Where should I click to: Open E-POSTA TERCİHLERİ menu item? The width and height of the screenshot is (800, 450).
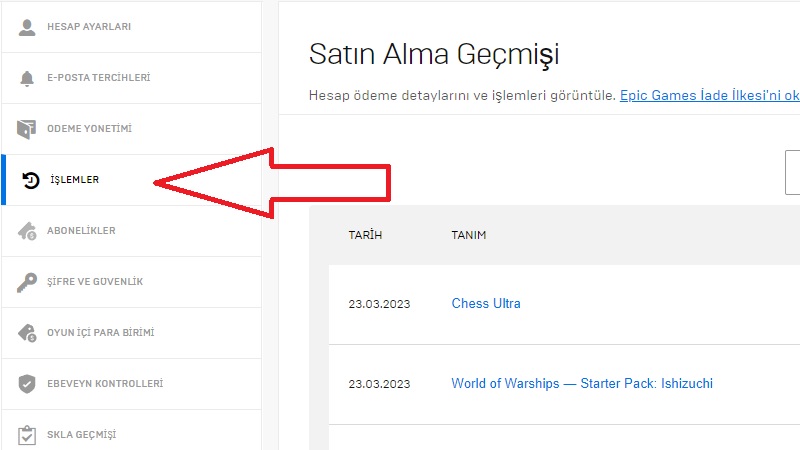(x=131, y=78)
